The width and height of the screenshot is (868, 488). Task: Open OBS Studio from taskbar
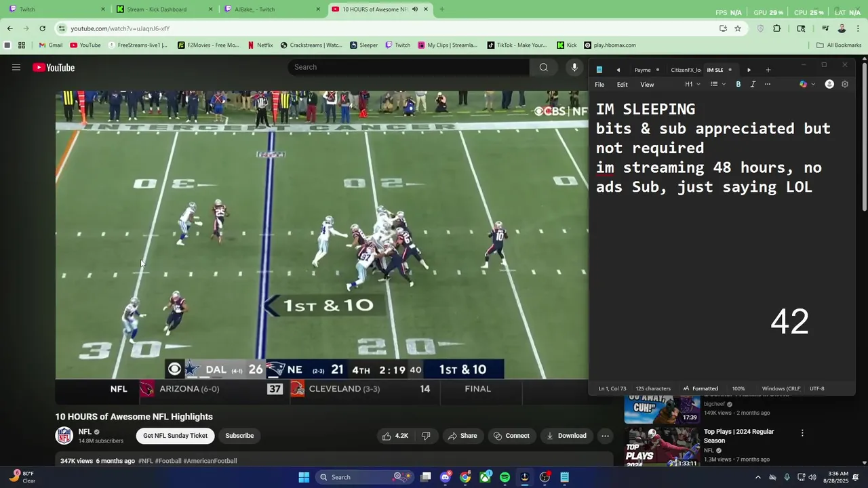click(545, 477)
